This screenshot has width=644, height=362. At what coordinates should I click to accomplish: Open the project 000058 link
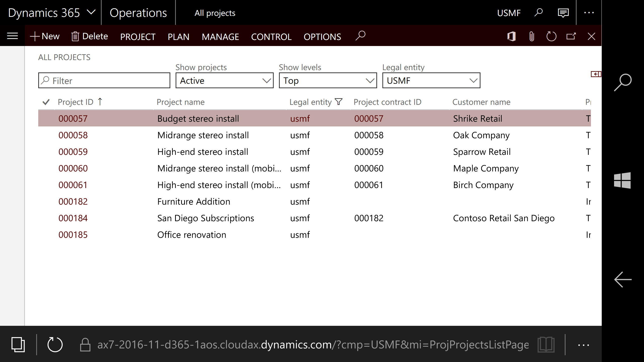point(73,135)
